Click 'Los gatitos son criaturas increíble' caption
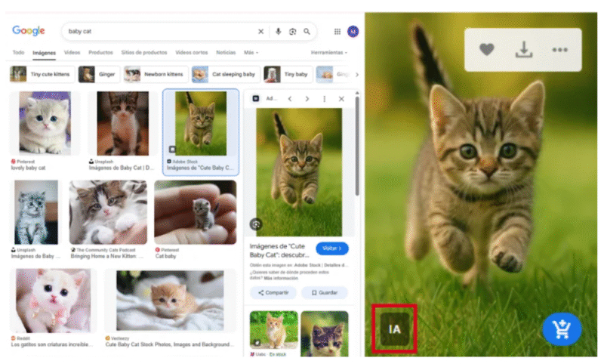This screenshot has height=364, width=604. click(52, 344)
